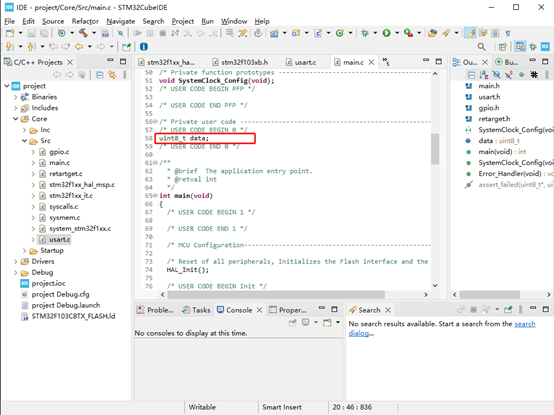The width and height of the screenshot is (554, 415).
Task: Expand the Drivers folder
Action: [16, 261]
